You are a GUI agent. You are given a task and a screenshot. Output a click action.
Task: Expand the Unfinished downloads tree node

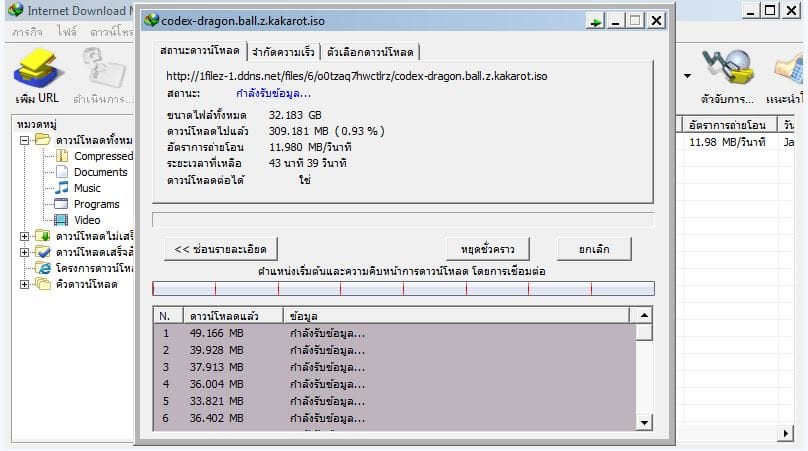(24, 236)
